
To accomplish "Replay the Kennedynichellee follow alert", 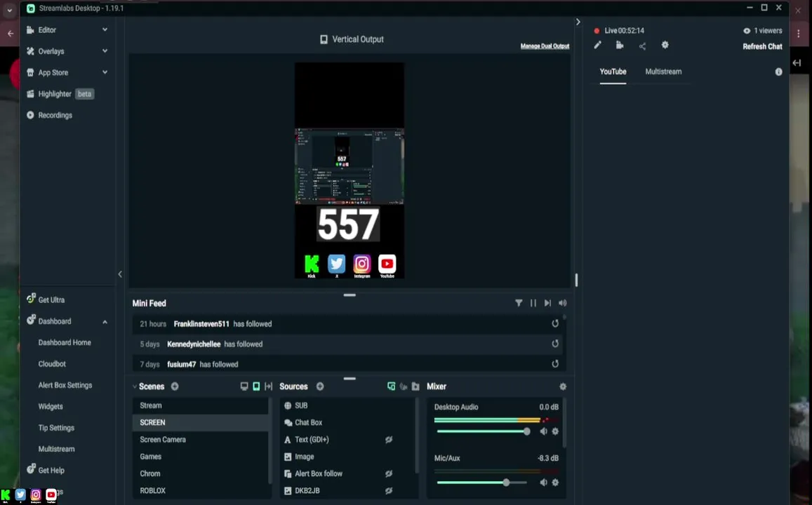I will click(555, 344).
